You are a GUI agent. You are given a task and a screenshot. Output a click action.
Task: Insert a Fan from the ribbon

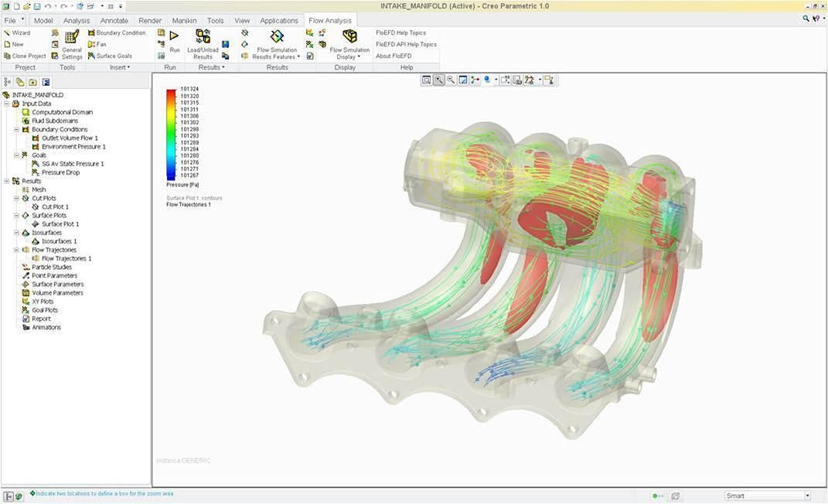point(97,44)
